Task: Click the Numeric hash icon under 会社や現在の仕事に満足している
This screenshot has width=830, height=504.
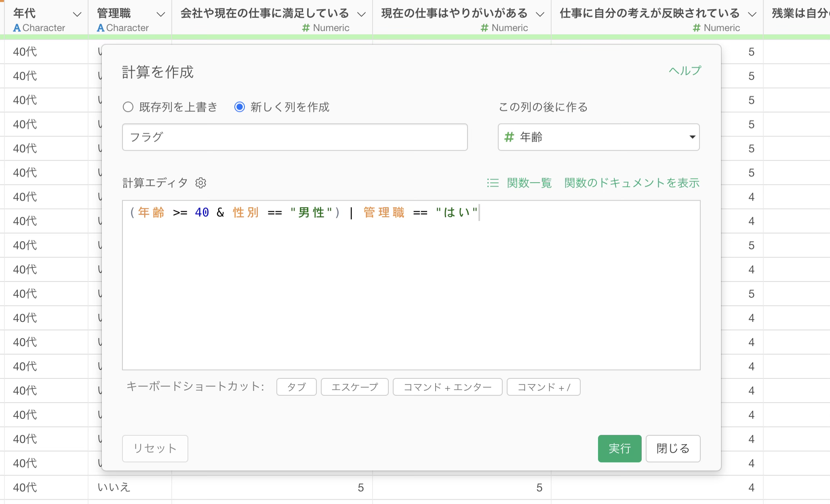Action: click(x=306, y=28)
